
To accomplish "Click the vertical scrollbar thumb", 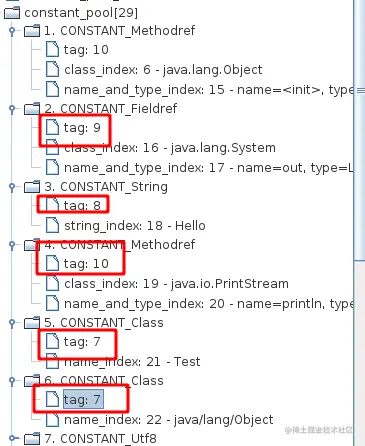I will [x=359, y=130].
